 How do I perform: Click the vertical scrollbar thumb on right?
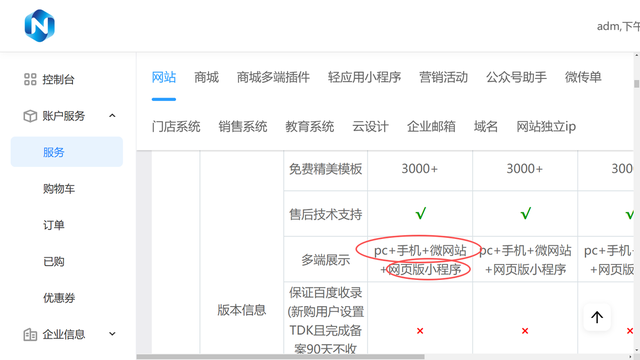click(x=636, y=84)
